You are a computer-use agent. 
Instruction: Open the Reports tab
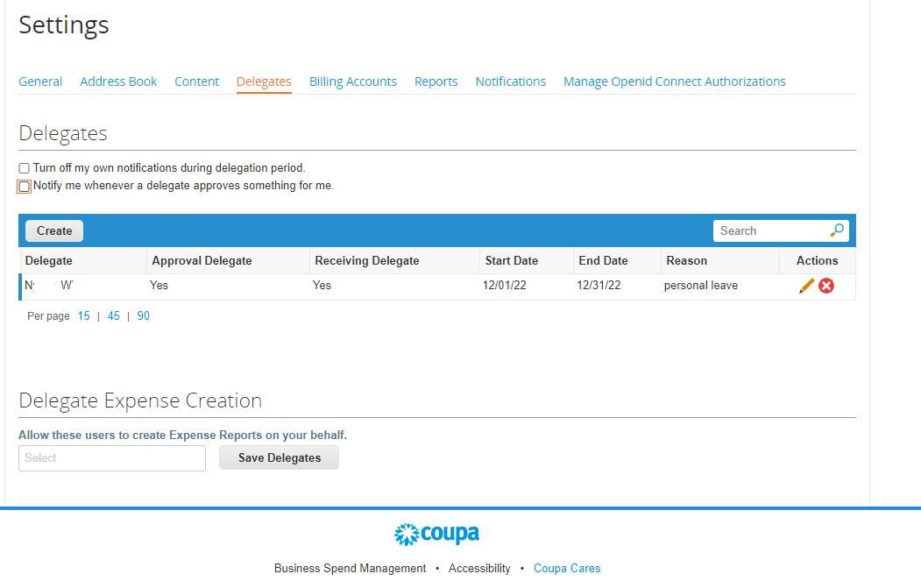click(x=436, y=81)
